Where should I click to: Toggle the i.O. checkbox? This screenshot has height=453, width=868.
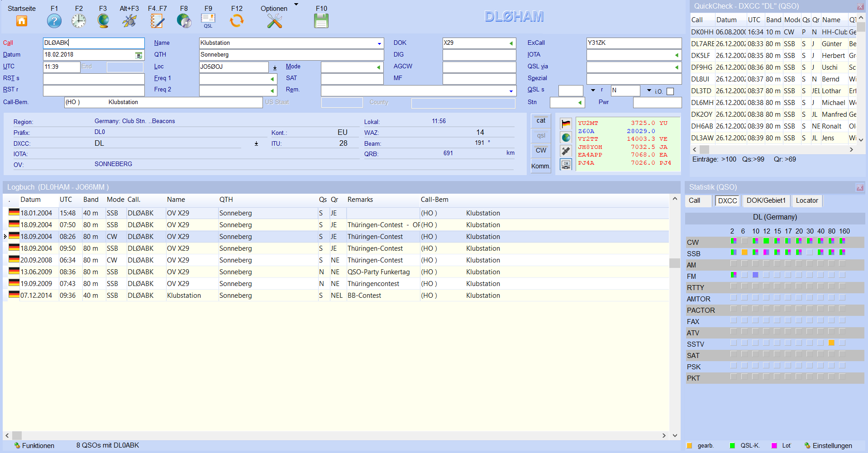670,91
